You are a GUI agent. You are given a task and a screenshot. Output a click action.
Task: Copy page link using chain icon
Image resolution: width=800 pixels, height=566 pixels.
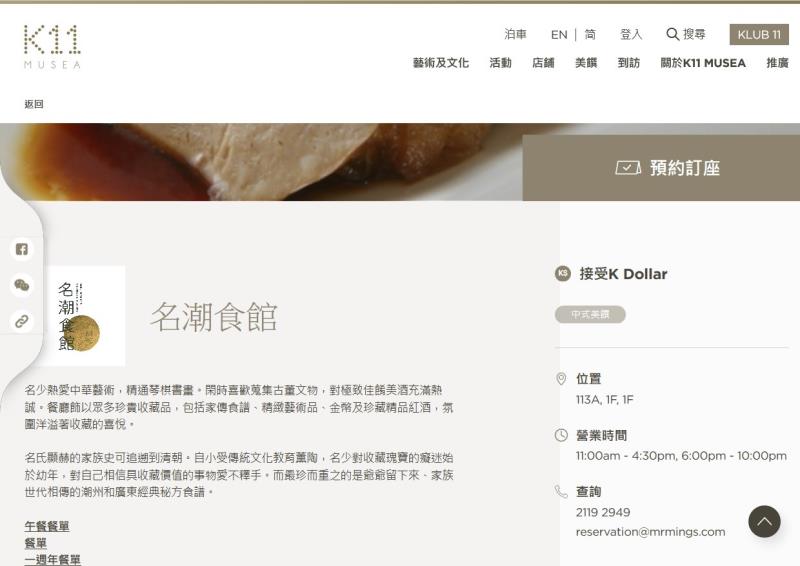pyautogui.click(x=21, y=322)
